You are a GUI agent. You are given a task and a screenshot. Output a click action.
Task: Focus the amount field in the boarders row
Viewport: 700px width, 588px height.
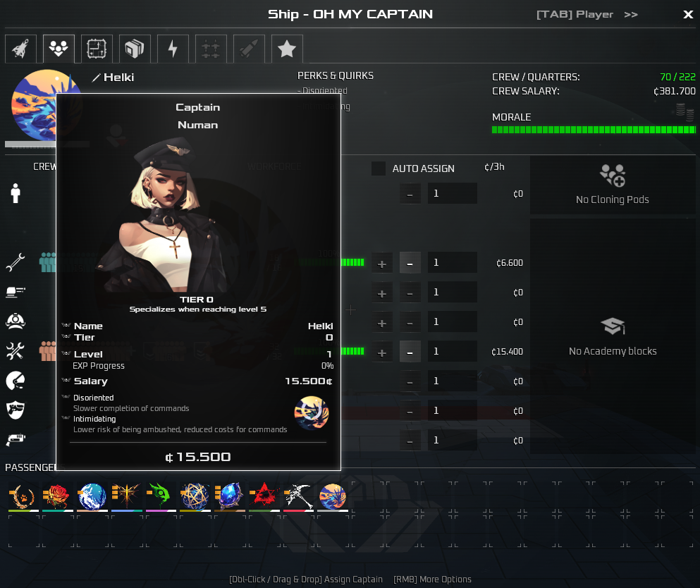453,440
